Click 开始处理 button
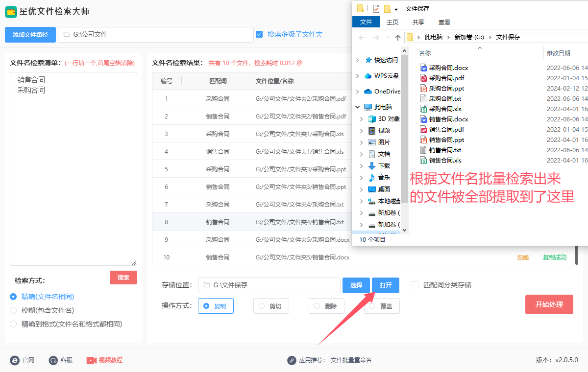The height and width of the screenshot is (372, 588). [549, 304]
